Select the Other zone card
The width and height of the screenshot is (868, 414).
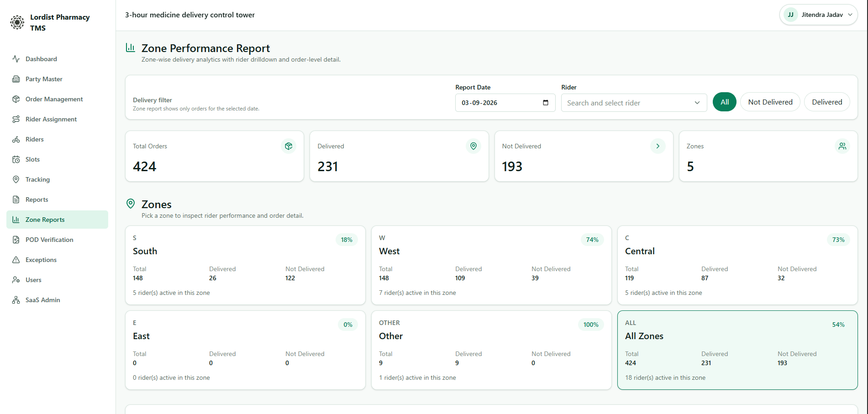(x=491, y=350)
